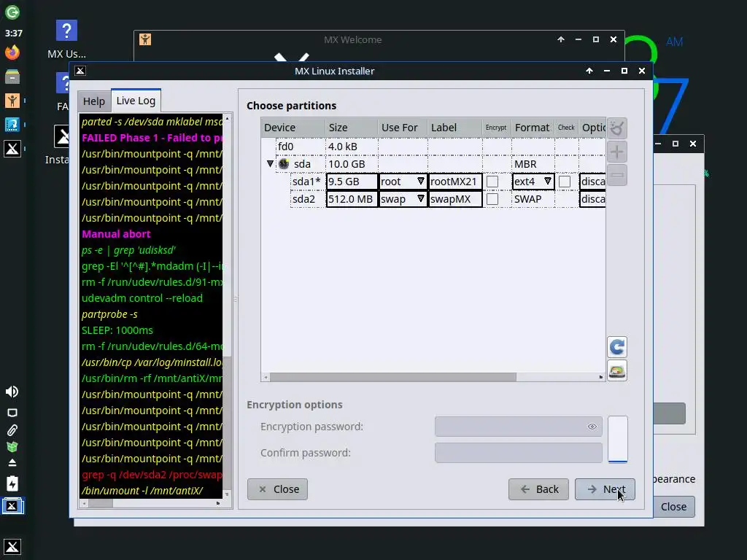Viewport: 747px width, 560px height.
Task: Click the add partition plus icon
Action: pos(617,152)
